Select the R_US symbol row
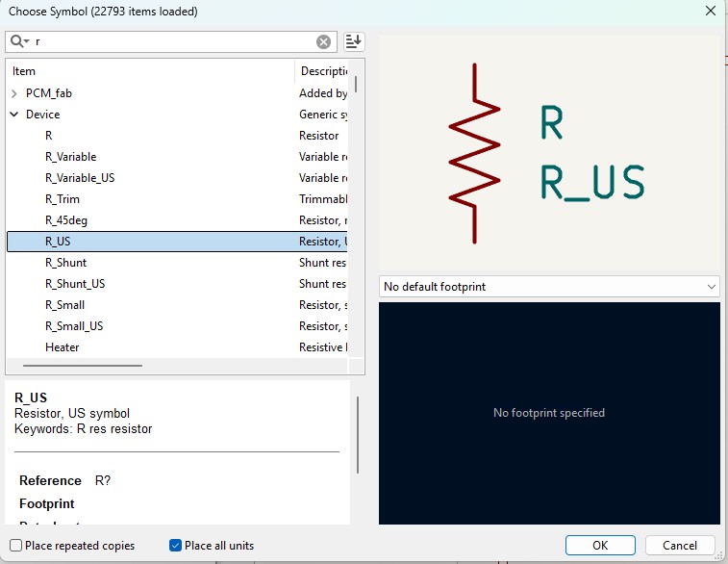The image size is (728, 564). click(x=177, y=242)
